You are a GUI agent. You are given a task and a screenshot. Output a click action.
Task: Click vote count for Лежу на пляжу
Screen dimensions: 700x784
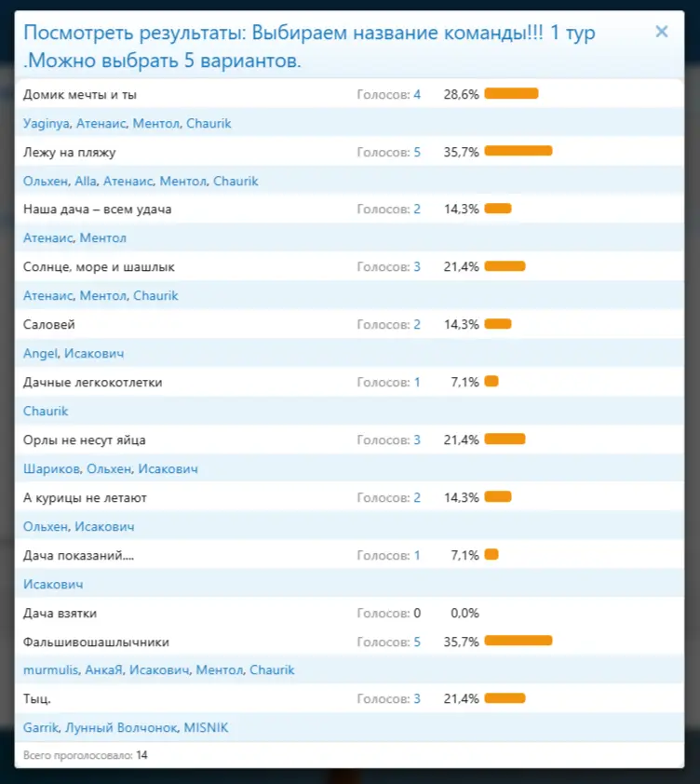pyautogui.click(x=417, y=153)
